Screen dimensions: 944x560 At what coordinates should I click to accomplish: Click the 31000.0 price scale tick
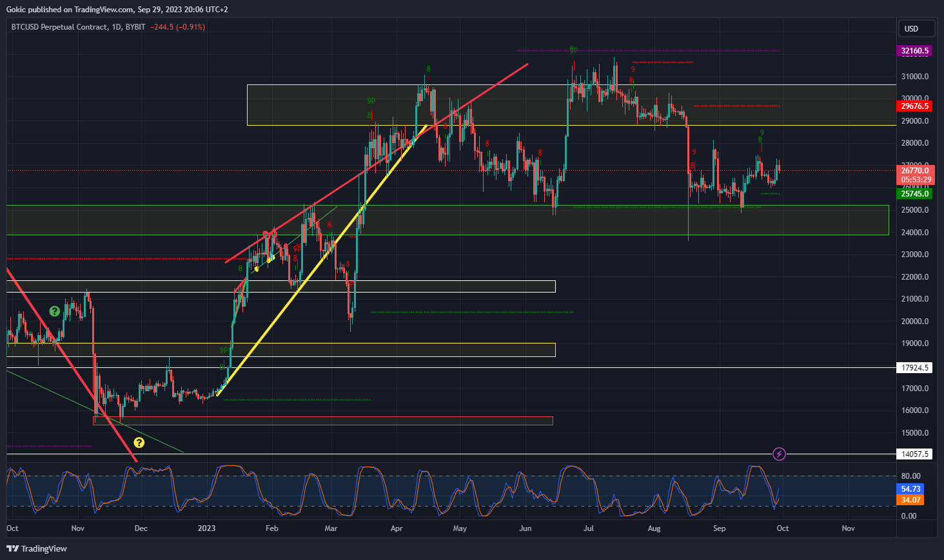click(915, 77)
